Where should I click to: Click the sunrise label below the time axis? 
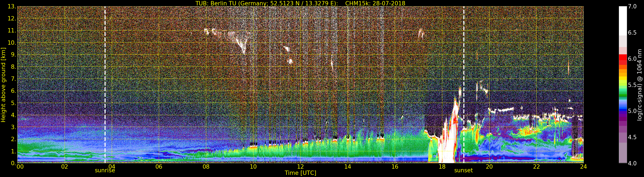pos(105,171)
